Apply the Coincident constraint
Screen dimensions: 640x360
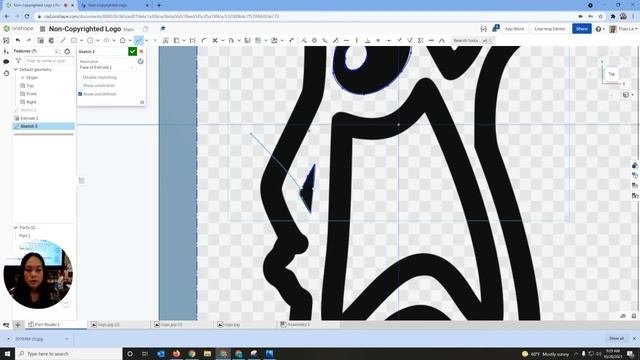tap(304, 40)
